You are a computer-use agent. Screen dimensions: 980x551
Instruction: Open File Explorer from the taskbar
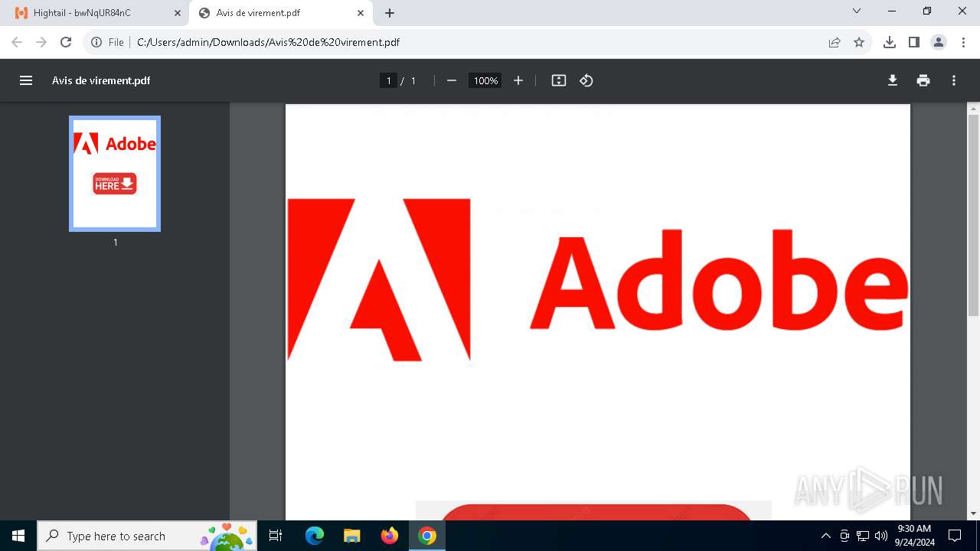(351, 536)
